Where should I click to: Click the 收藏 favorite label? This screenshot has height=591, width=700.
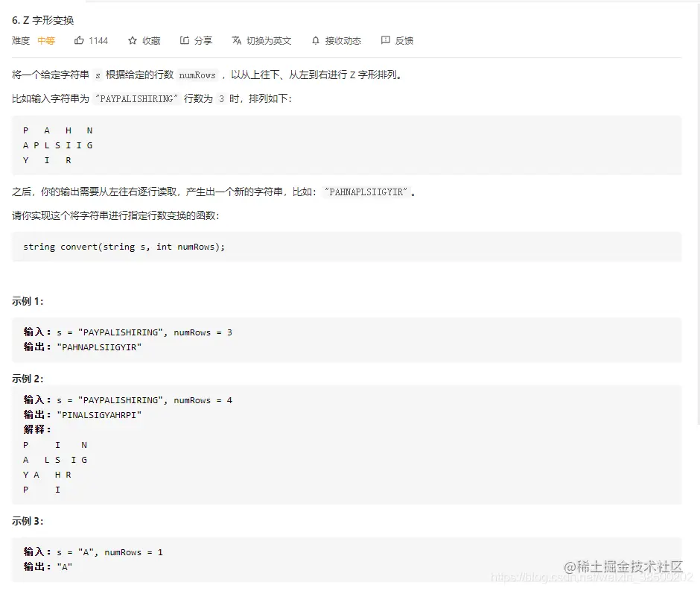tap(151, 41)
